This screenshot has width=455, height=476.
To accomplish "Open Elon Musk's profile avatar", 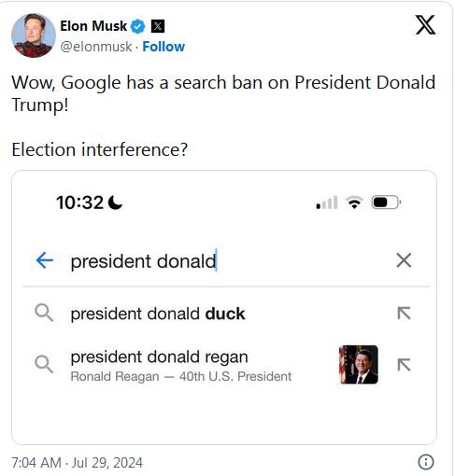I will (x=34, y=35).
